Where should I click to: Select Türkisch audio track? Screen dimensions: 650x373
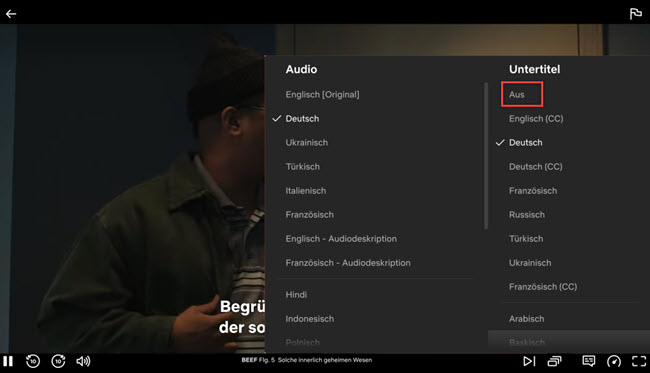point(302,167)
